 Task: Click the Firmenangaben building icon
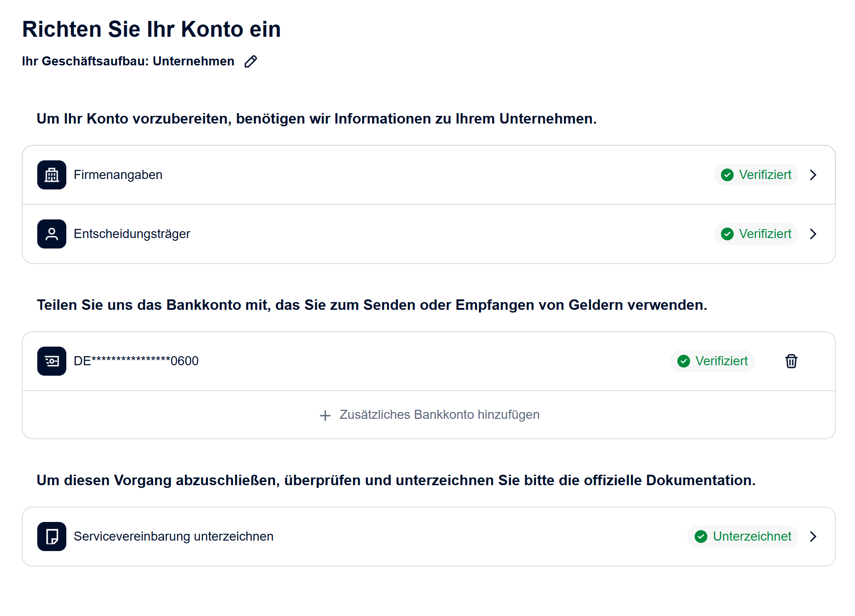click(x=52, y=175)
